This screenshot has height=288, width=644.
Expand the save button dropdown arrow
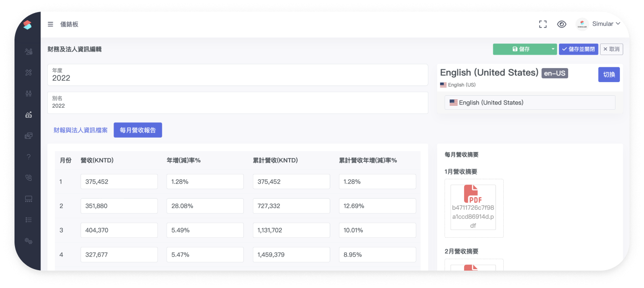point(553,49)
